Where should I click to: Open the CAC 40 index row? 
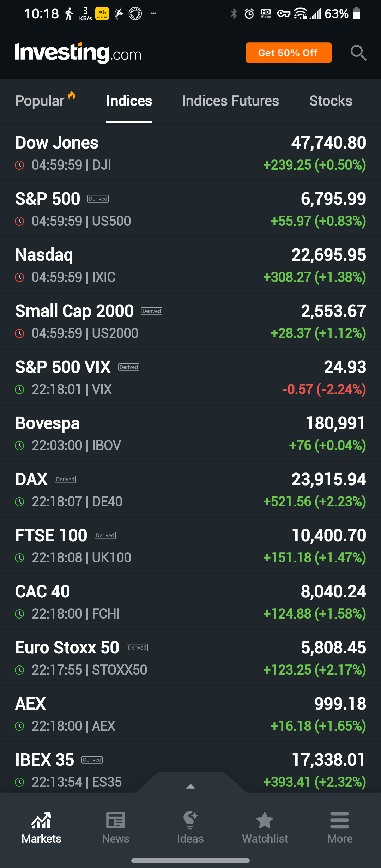click(x=190, y=602)
